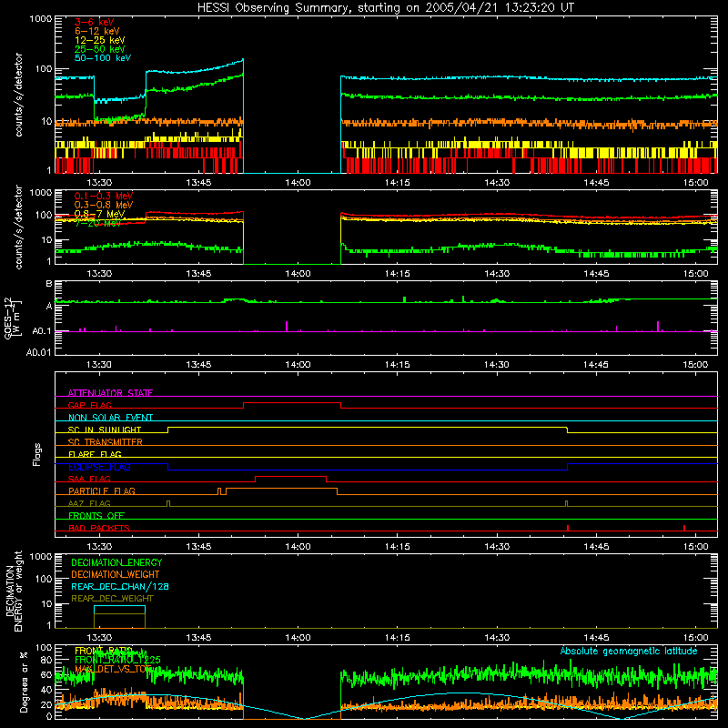Viewport: 728px width, 728px height.
Task: Click the BAD_PACKETS flag label
Action: 99,528
